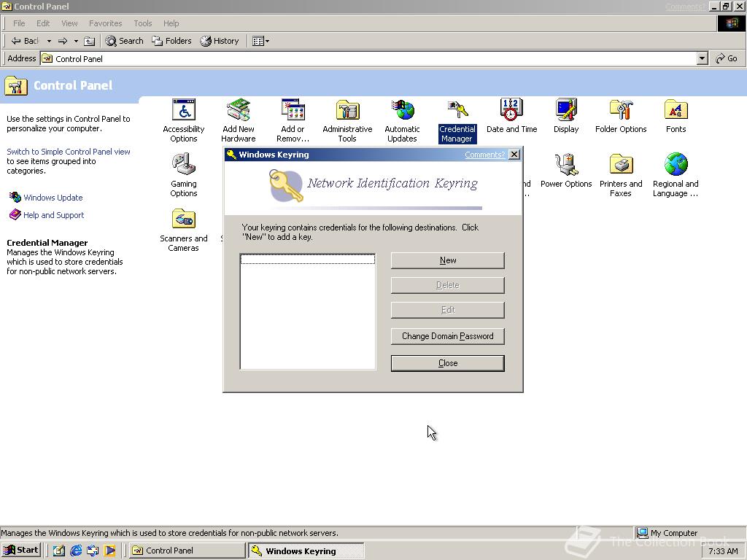Viewport: 747px width, 560px height.
Task: Open Regional and Language options icon
Action: (676, 175)
